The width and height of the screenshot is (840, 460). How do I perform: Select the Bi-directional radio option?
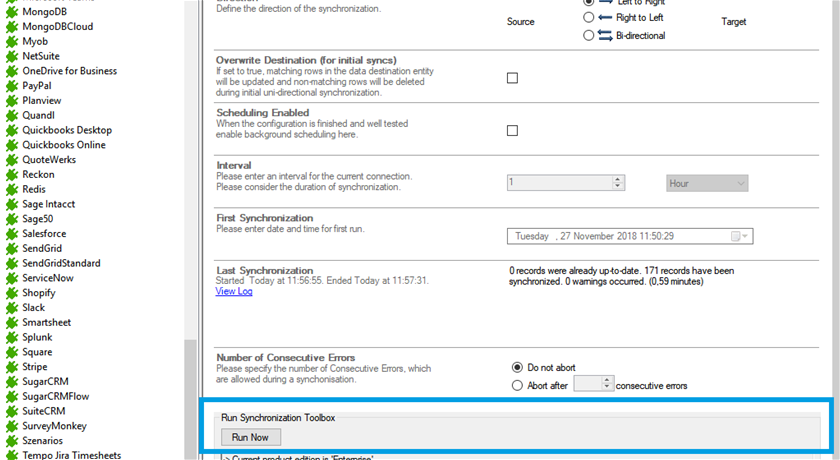point(588,36)
